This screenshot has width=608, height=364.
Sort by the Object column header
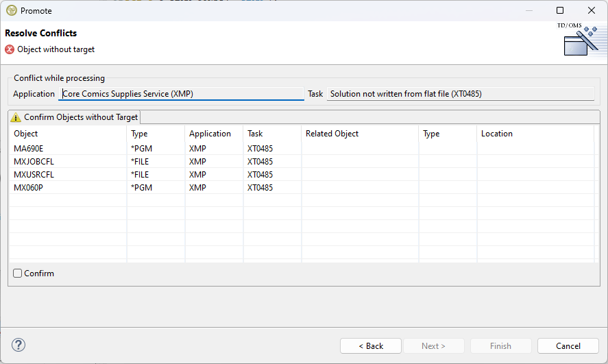pos(67,134)
